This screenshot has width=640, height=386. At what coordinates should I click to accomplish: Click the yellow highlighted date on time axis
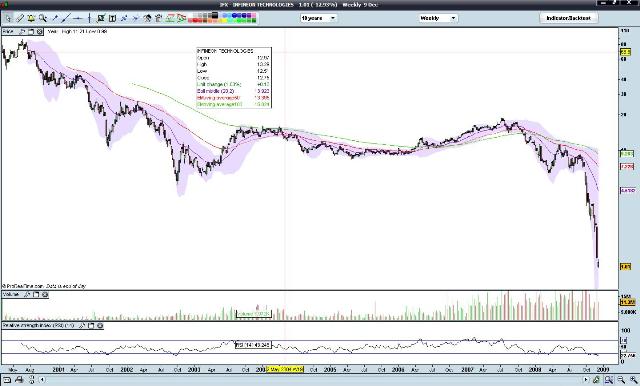coord(284,369)
